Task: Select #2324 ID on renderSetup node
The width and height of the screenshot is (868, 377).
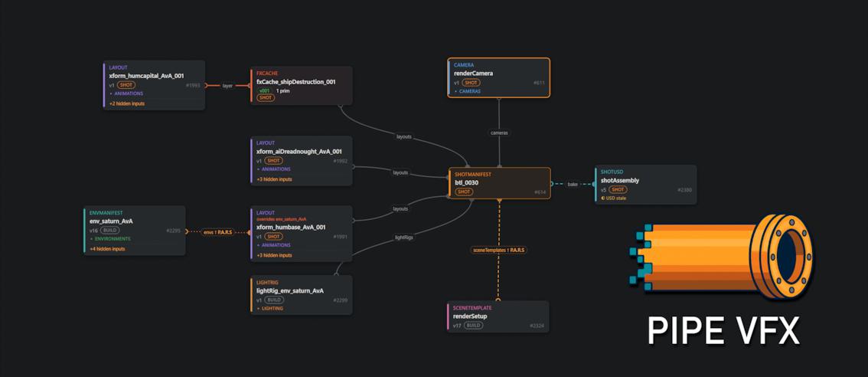Action: pyautogui.click(x=537, y=326)
